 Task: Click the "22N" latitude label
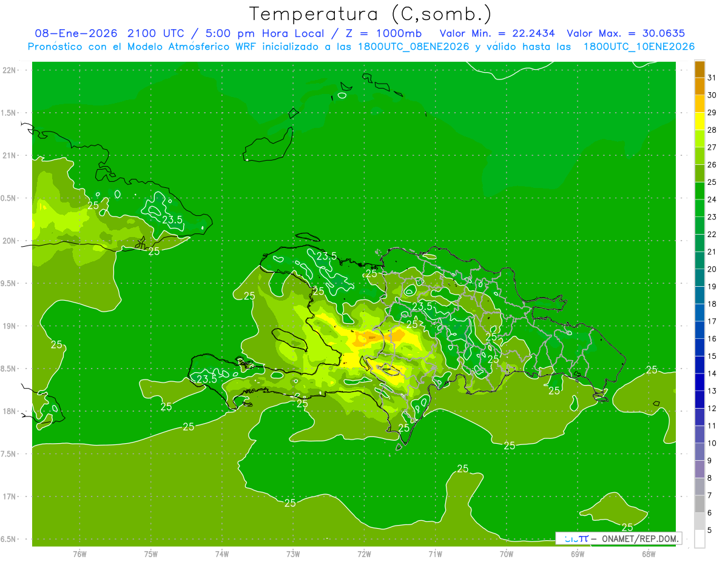tap(10, 70)
